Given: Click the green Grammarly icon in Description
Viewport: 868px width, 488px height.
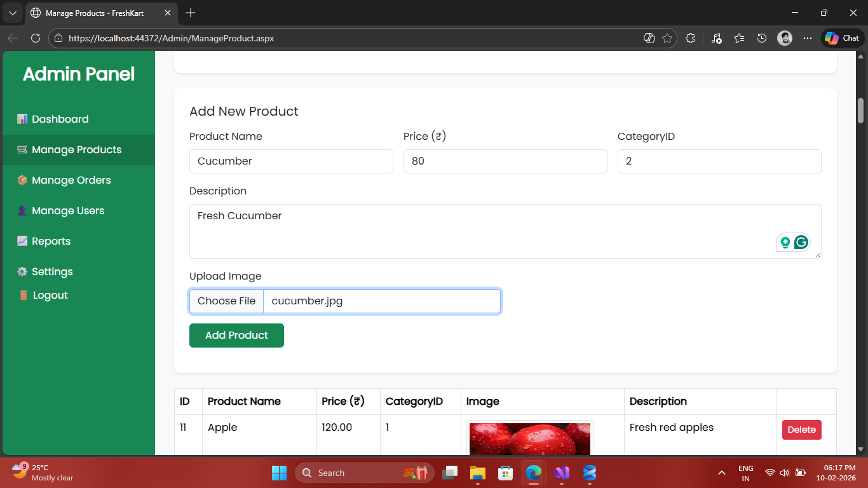Looking at the screenshot, I should pyautogui.click(x=801, y=242).
